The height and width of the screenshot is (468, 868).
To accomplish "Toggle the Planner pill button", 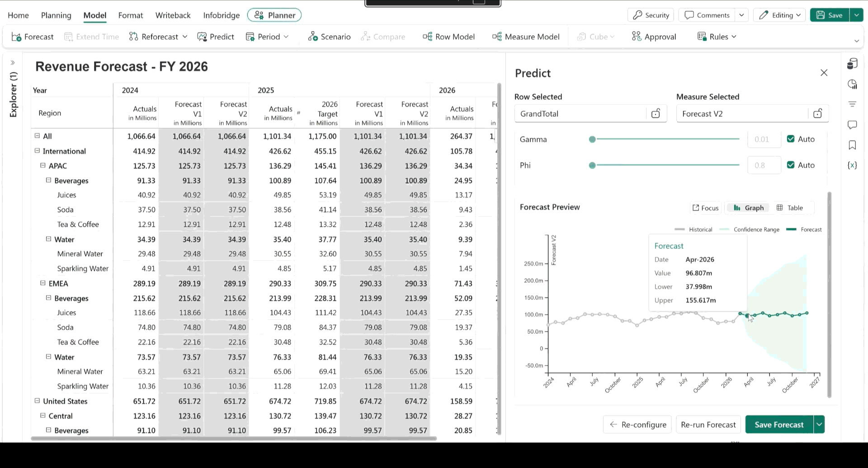I will (x=274, y=15).
